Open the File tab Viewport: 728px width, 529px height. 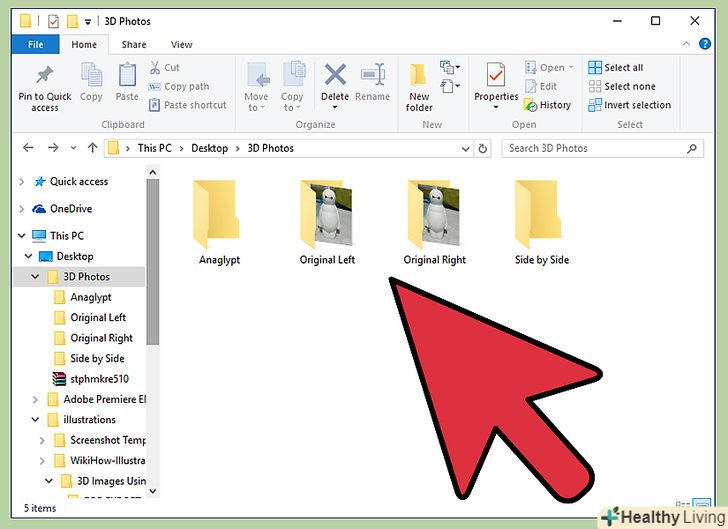click(36, 45)
